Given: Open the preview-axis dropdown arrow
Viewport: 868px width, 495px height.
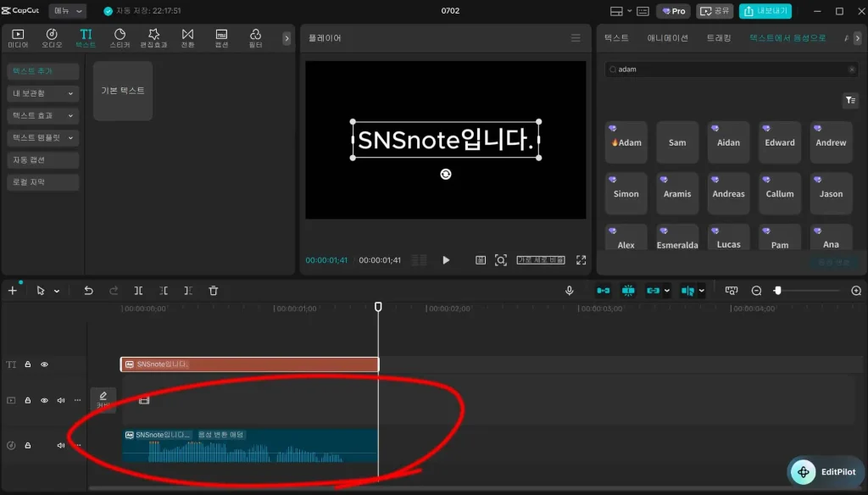Looking at the screenshot, I should (701, 291).
